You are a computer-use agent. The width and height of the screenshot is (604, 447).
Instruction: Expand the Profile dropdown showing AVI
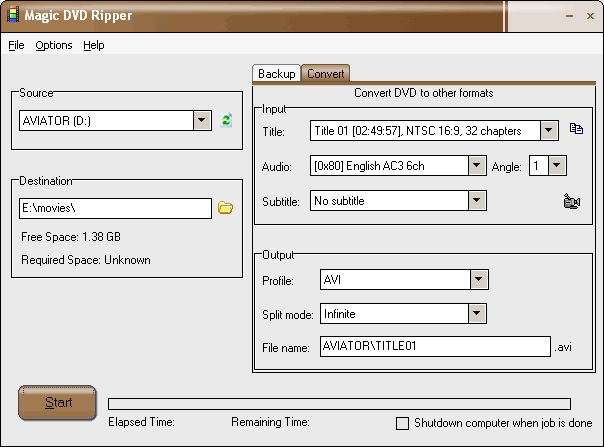(479, 279)
